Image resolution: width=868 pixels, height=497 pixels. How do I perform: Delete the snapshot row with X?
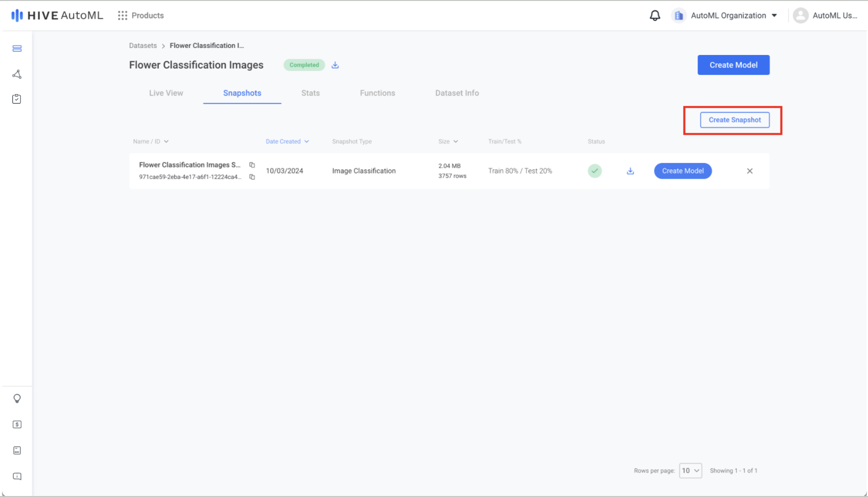pyautogui.click(x=750, y=171)
